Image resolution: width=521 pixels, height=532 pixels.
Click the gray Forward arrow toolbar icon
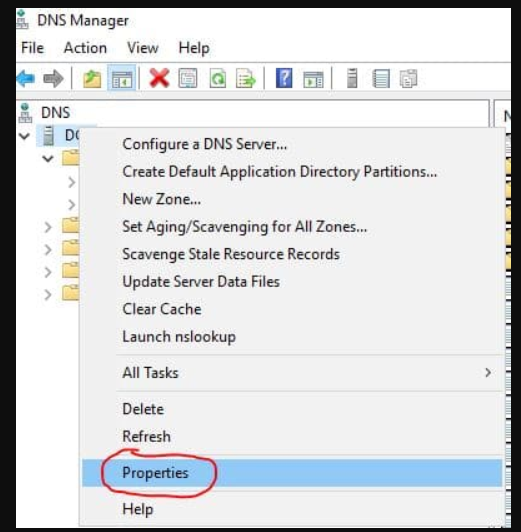tap(54, 79)
